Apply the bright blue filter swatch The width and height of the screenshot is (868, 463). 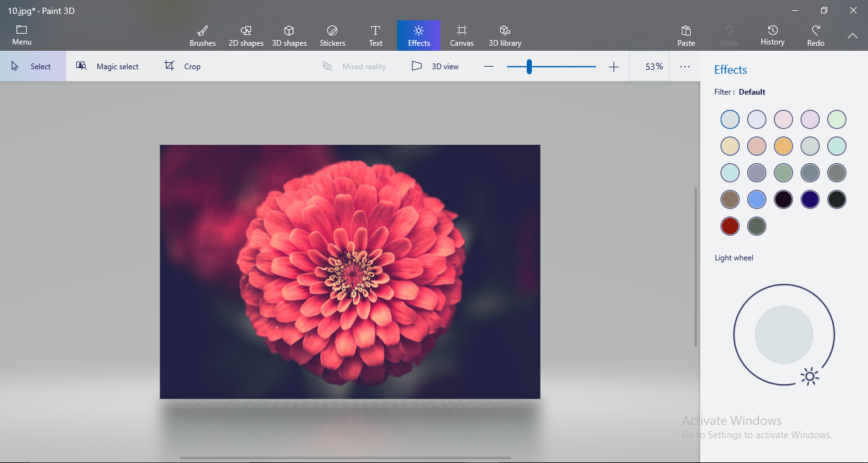[757, 199]
